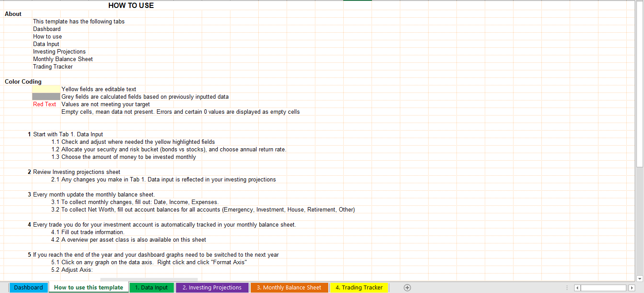Click the Color Coding heading cell
Image resolution: width=644 pixels, height=293 pixels.
(23, 82)
